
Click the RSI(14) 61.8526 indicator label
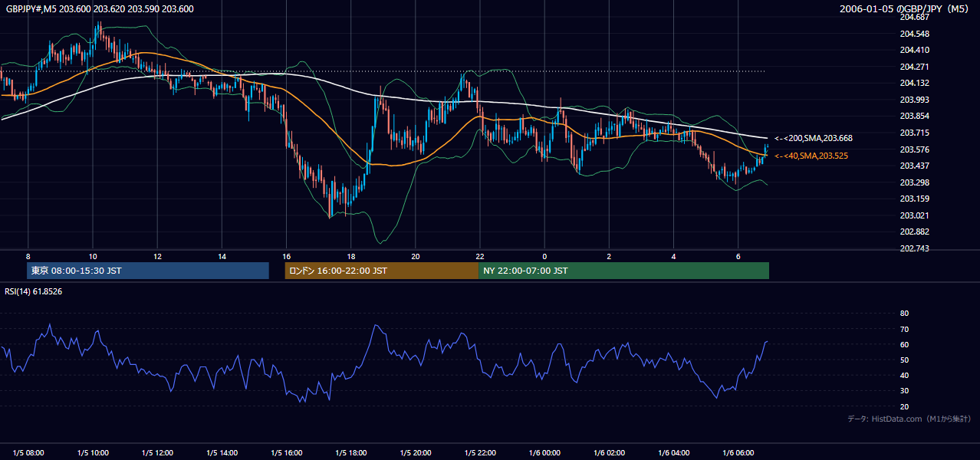click(34, 291)
